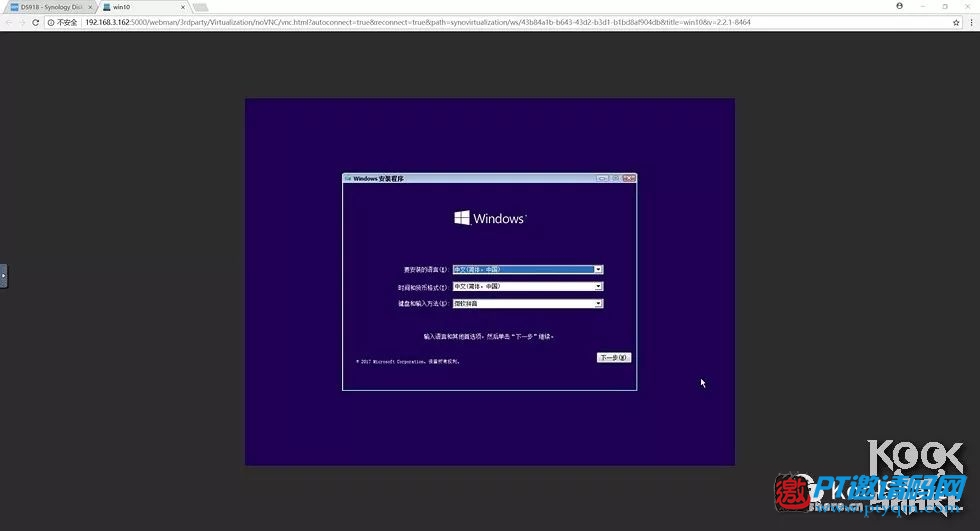The height and width of the screenshot is (531, 980).
Task: Go forward in browser history
Action: coord(22,22)
